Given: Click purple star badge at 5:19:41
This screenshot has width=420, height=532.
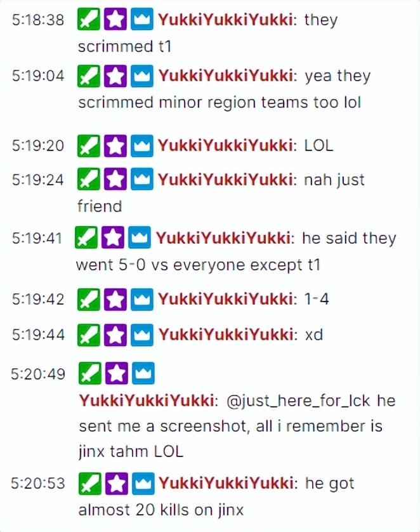Looking at the screenshot, I should tap(113, 237).
